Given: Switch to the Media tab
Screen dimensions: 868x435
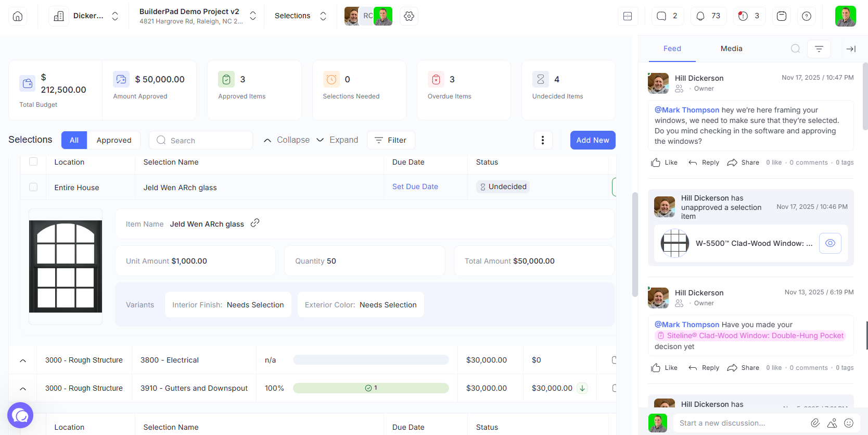Looking at the screenshot, I should tap(731, 48).
